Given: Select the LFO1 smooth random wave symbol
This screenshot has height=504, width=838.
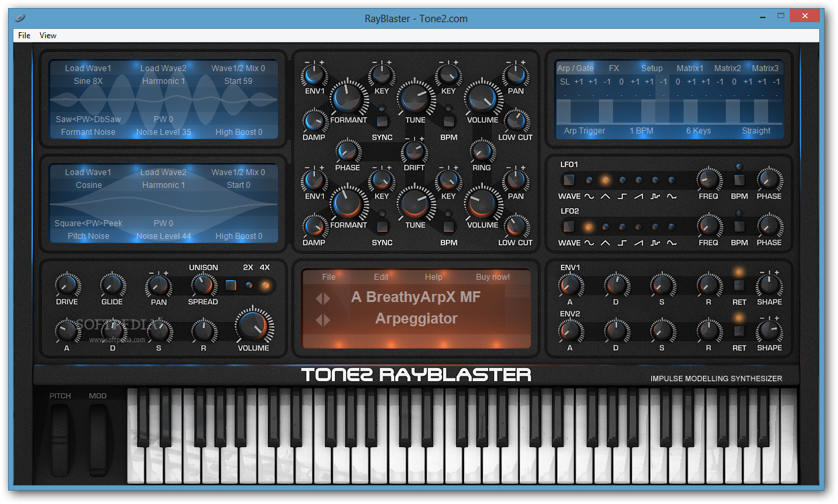Looking at the screenshot, I should pyautogui.click(x=672, y=197).
